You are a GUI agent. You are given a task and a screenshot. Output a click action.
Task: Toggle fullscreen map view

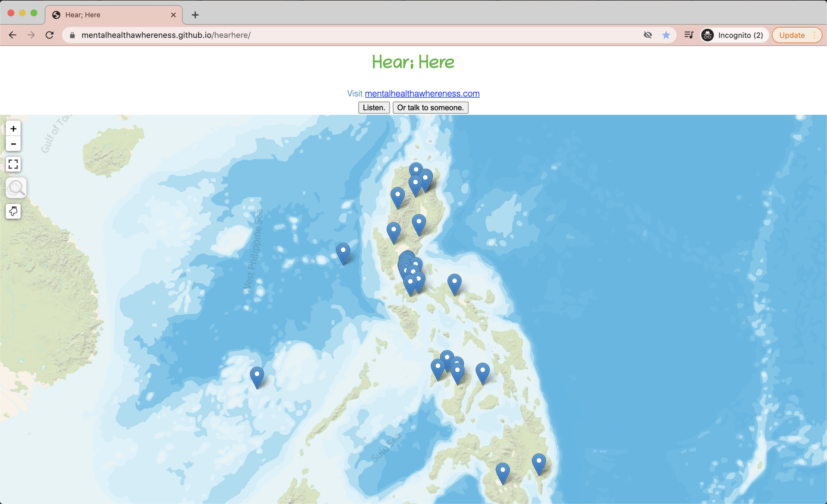click(13, 164)
